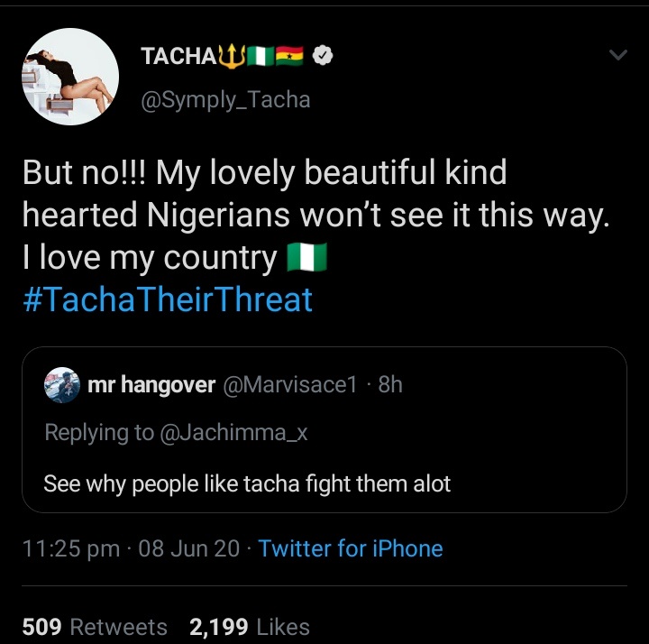Open the TACHA display name
The width and height of the screenshot is (649, 644).
tap(178, 57)
